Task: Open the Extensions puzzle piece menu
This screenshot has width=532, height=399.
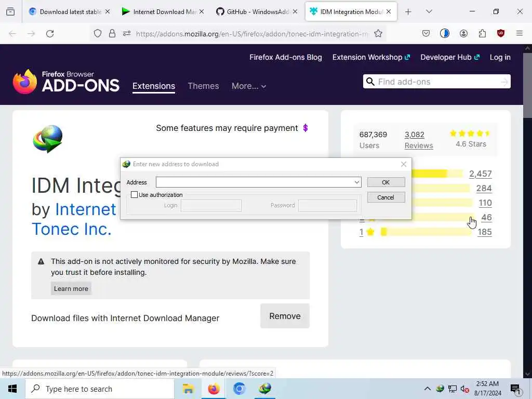Action: 482,33
